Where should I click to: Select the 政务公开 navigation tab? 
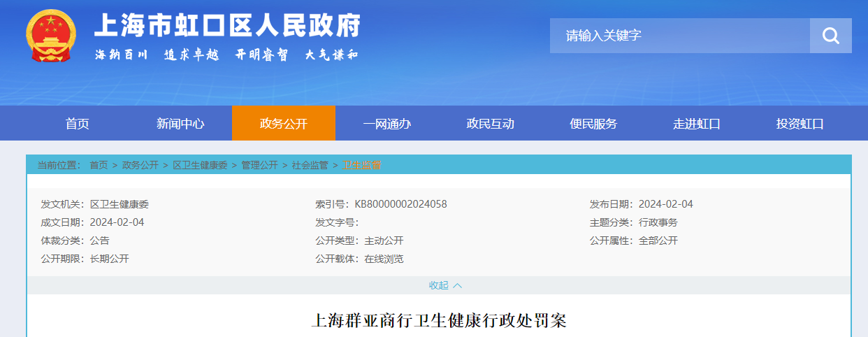click(283, 124)
